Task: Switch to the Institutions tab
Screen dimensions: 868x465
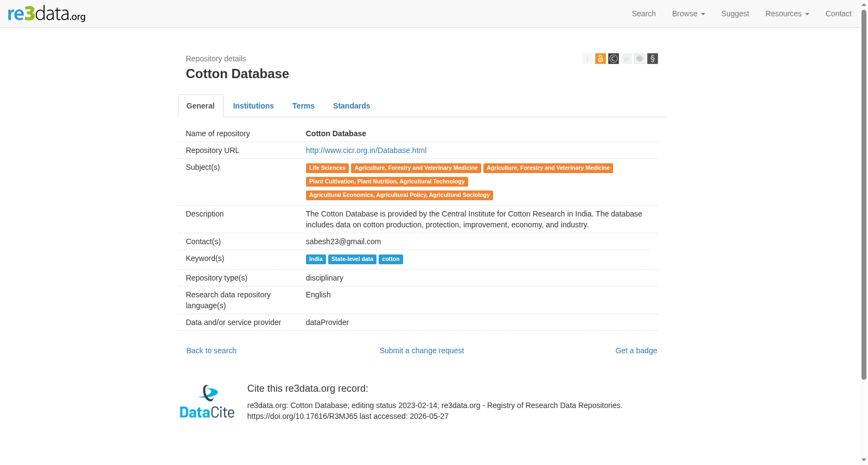Action: pyautogui.click(x=253, y=106)
